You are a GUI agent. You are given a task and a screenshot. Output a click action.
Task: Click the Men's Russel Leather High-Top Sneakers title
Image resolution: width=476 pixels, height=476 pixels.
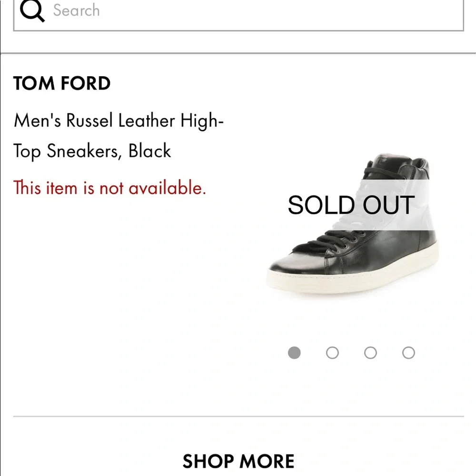[119, 136]
